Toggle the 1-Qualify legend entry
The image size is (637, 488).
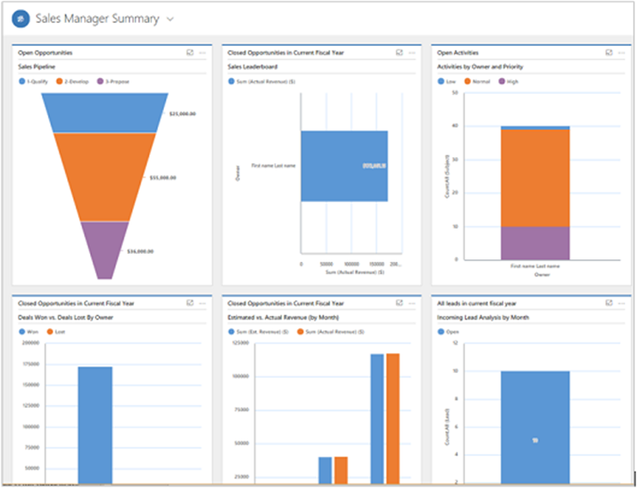pyautogui.click(x=33, y=81)
